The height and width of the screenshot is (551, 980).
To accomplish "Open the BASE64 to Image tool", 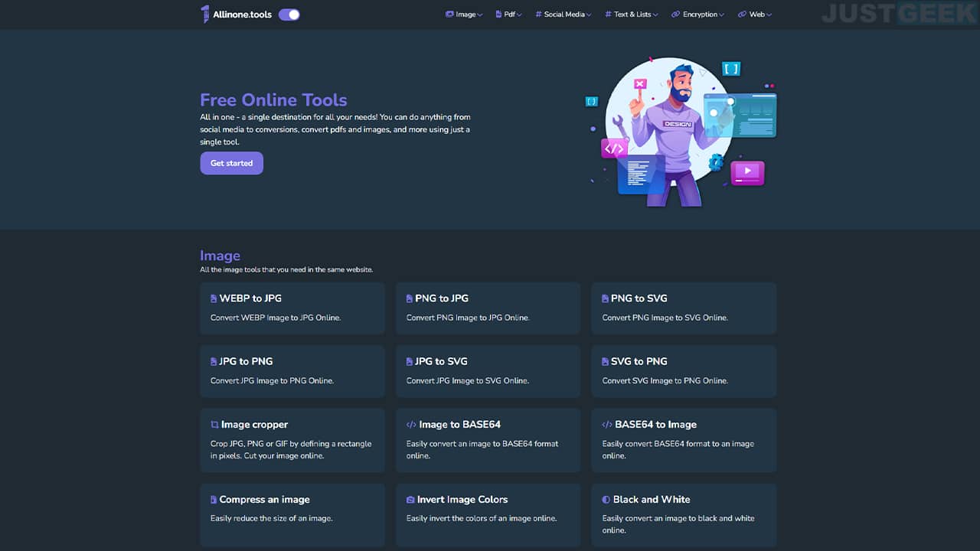I will tap(684, 440).
